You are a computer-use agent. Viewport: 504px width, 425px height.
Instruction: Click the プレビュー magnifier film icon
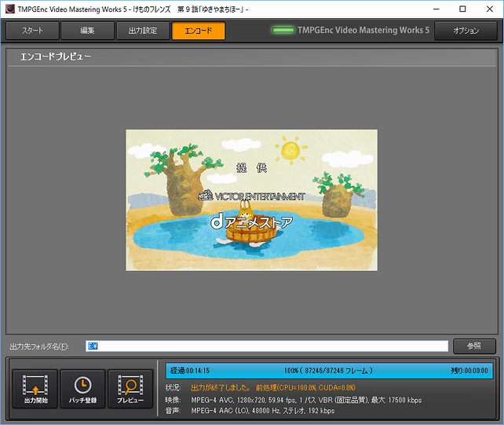[x=130, y=384]
